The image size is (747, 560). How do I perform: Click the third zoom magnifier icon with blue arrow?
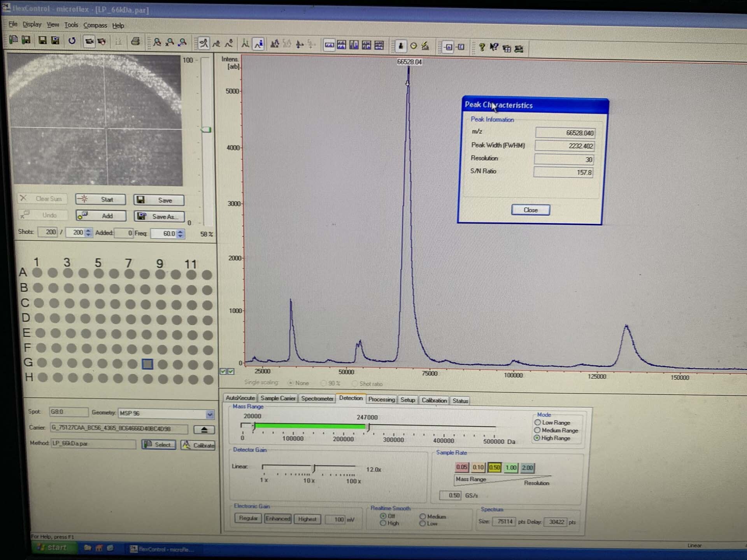pos(182,42)
